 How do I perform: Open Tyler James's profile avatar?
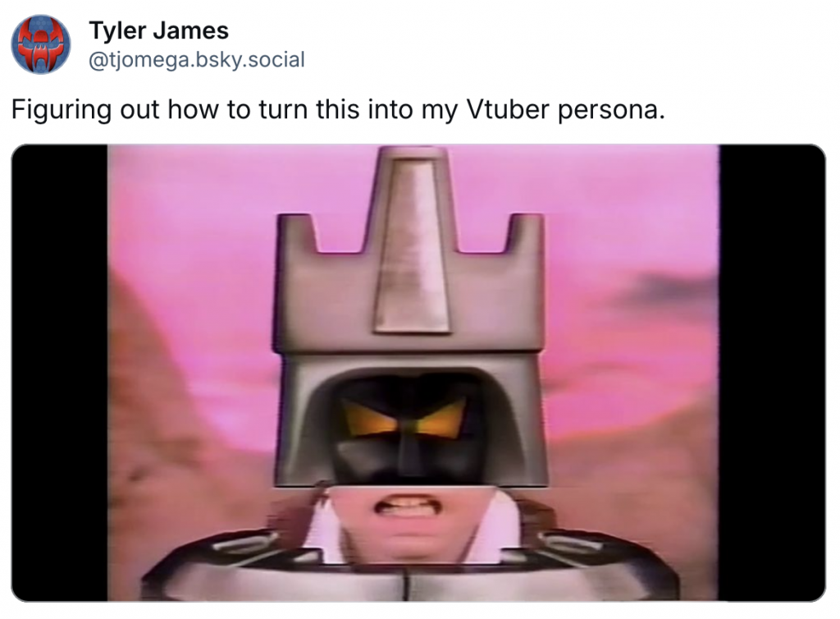41,44
